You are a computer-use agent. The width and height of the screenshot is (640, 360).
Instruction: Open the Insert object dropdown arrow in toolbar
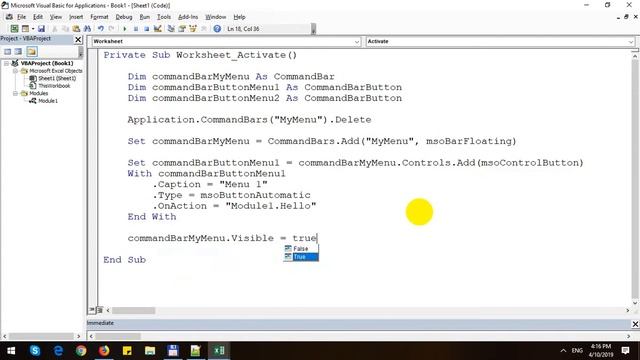(x=33, y=29)
